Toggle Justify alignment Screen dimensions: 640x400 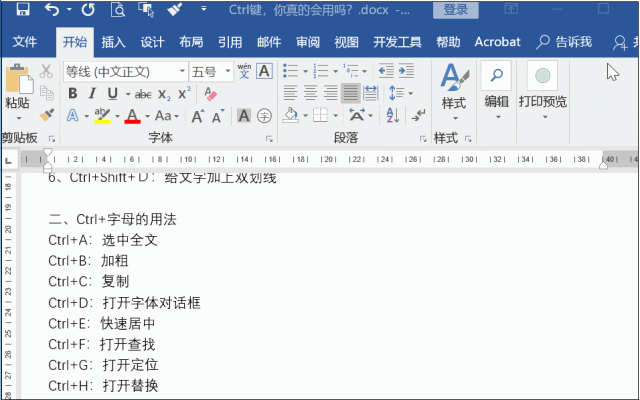351,93
